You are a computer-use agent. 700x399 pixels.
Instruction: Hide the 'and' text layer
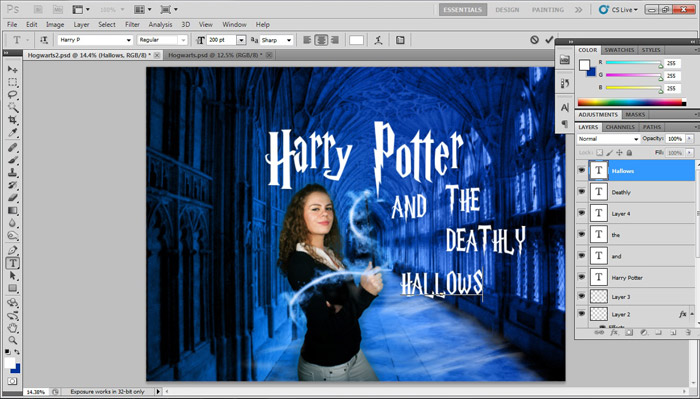click(581, 255)
